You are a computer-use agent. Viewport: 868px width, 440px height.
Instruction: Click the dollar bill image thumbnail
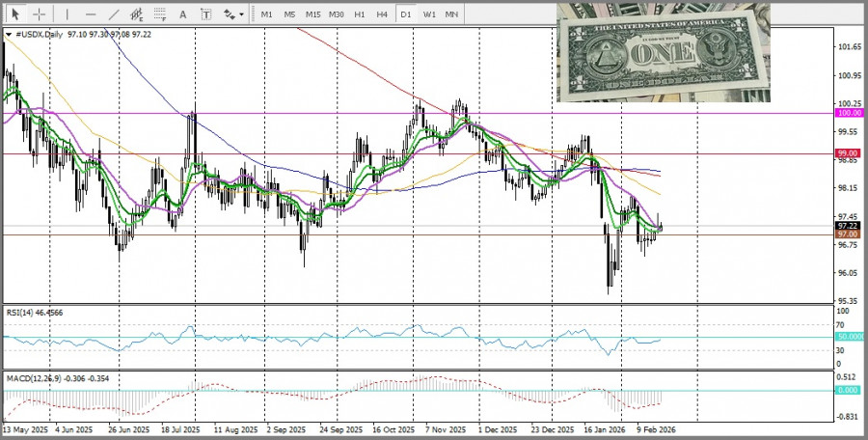coord(664,52)
